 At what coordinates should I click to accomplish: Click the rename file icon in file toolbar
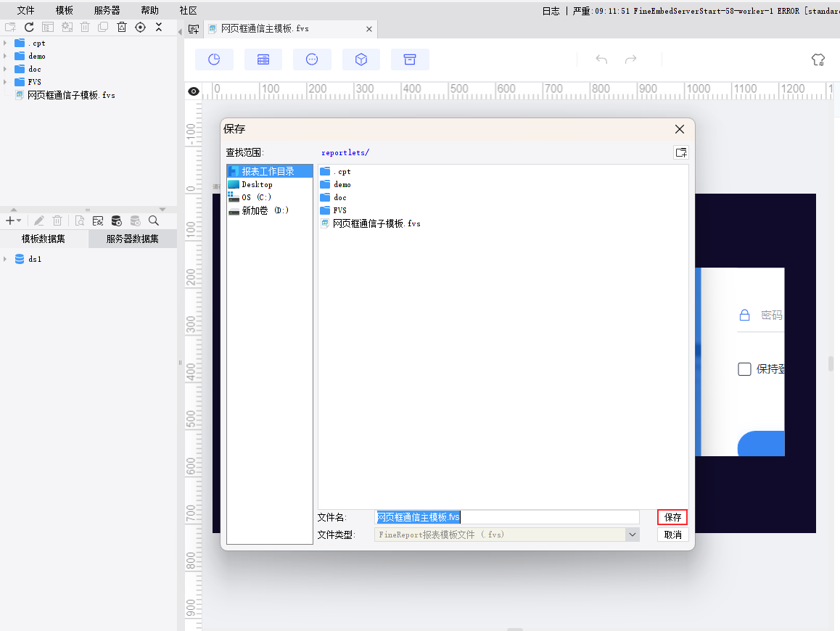[48, 27]
